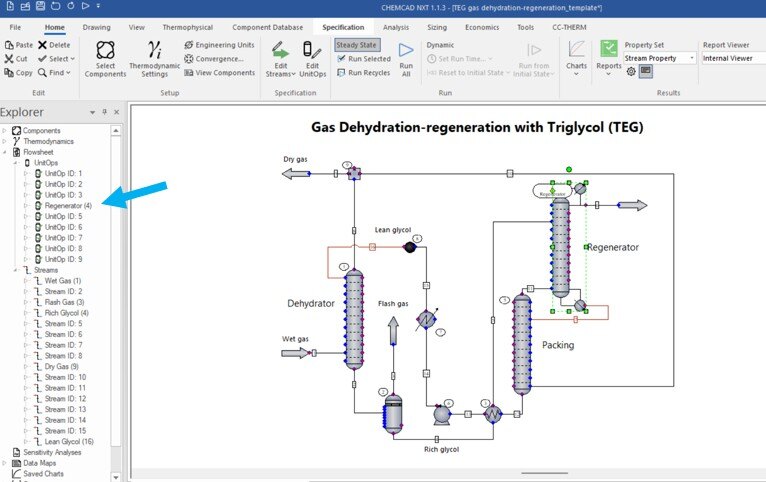766x482 pixels.
Task: Switch to the Sizing tab
Action: [x=437, y=27]
